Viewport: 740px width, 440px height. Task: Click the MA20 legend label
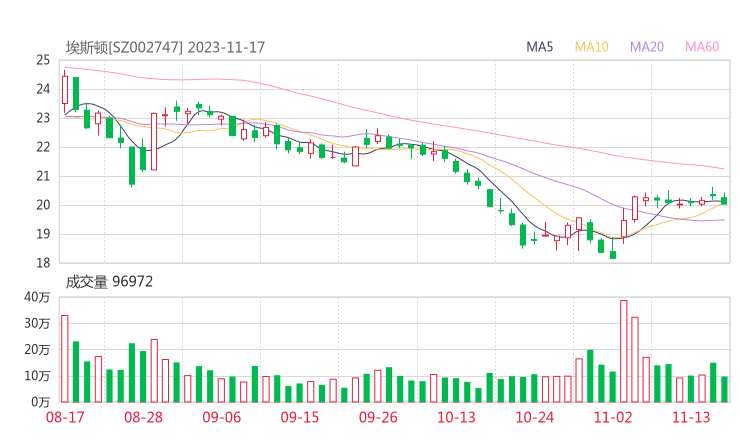[x=647, y=47]
